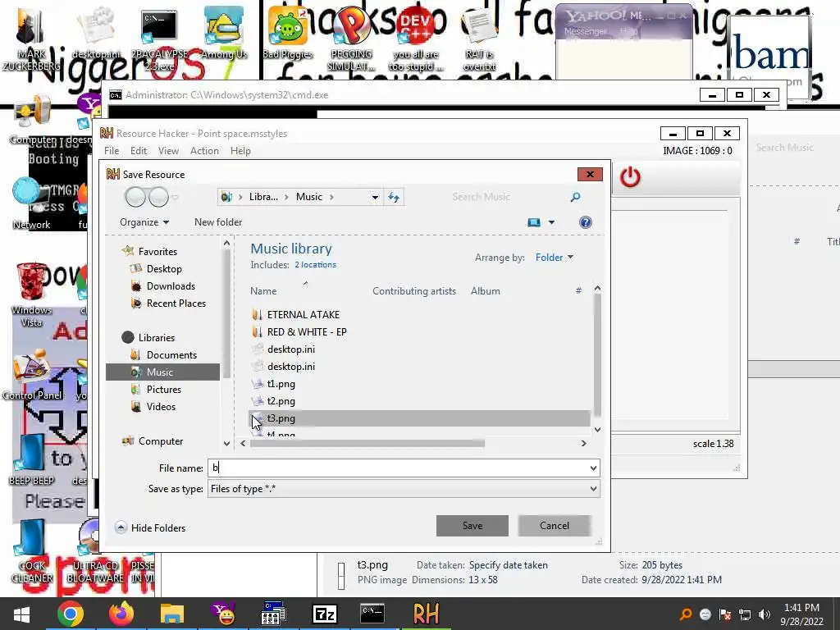The height and width of the screenshot is (630, 840).
Task: Open the Network desktop icon
Action: tap(31, 203)
